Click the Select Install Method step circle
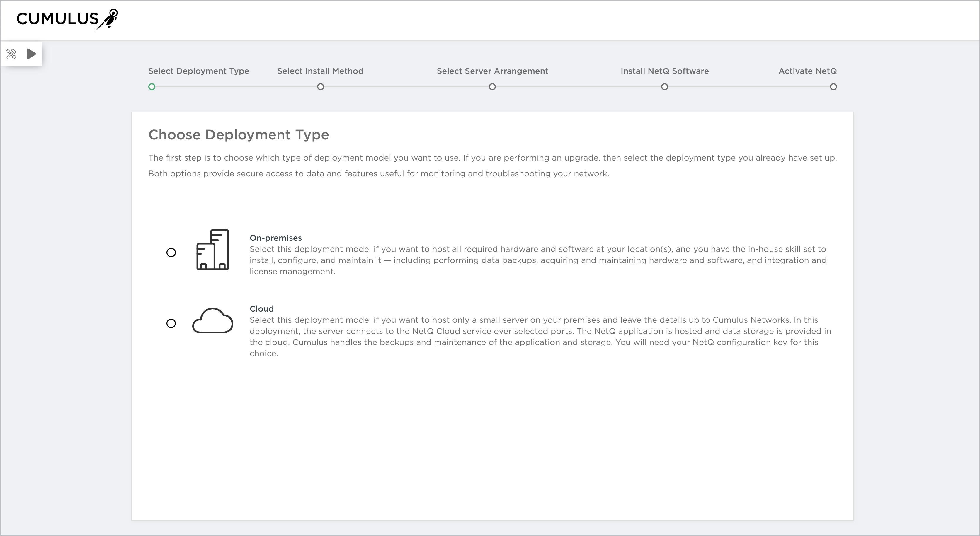 click(320, 87)
